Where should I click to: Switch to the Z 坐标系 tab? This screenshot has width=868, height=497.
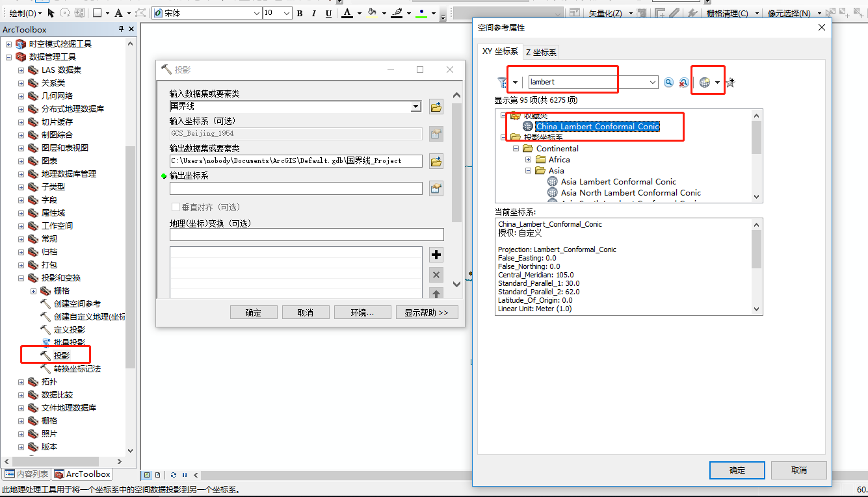click(541, 53)
